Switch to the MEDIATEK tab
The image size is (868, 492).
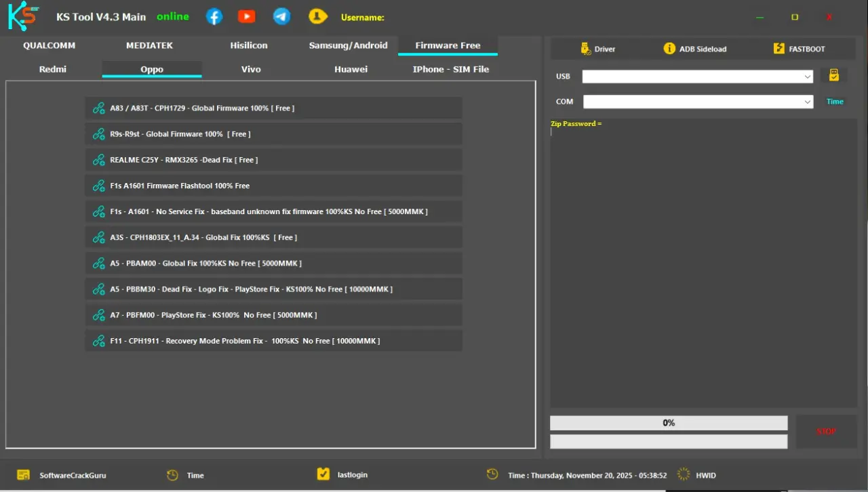click(149, 45)
